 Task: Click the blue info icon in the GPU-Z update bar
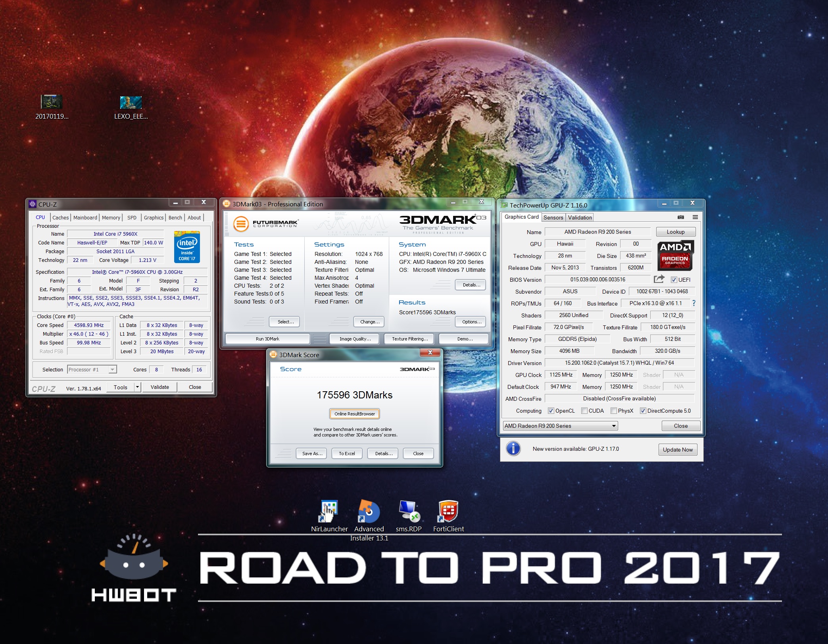coord(513,449)
